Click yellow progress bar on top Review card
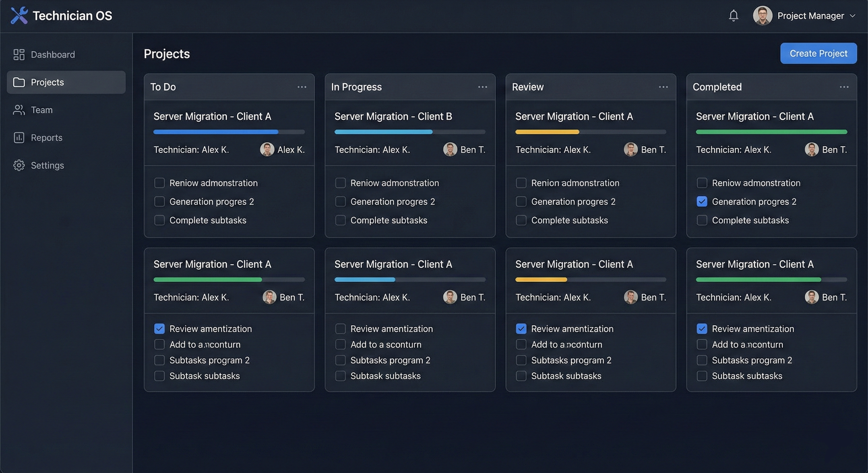868x473 pixels. (x=547, y=132)
